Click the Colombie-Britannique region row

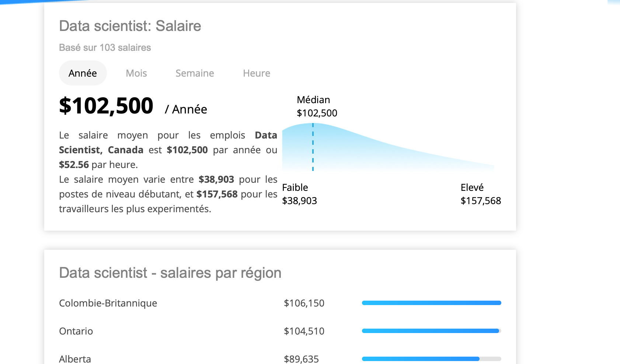pos(280,303)
